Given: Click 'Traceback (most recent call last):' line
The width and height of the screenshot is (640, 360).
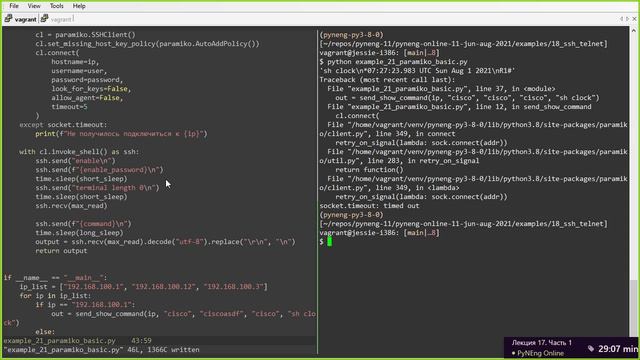Looking at the screenshot, I should [x=387, y=80].
